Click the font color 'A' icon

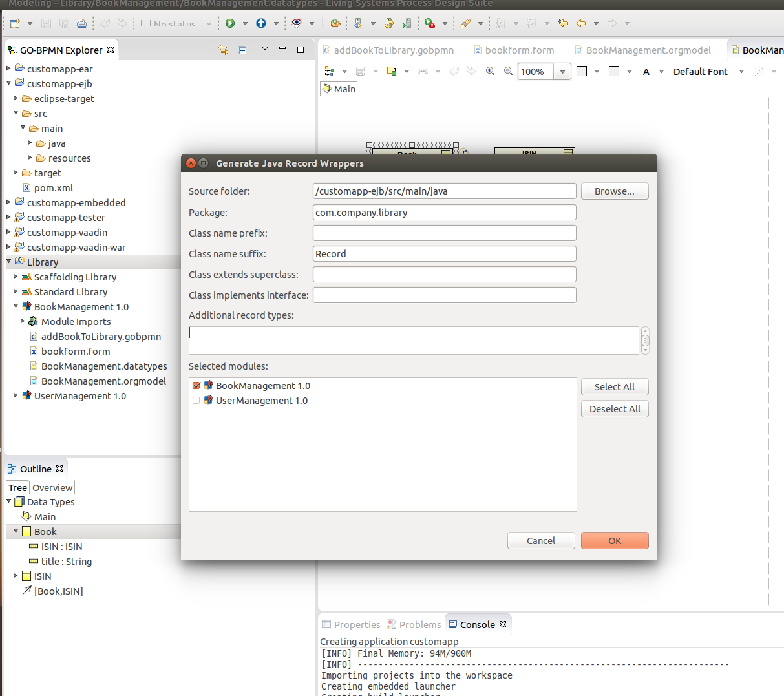(x=646, y=72)
